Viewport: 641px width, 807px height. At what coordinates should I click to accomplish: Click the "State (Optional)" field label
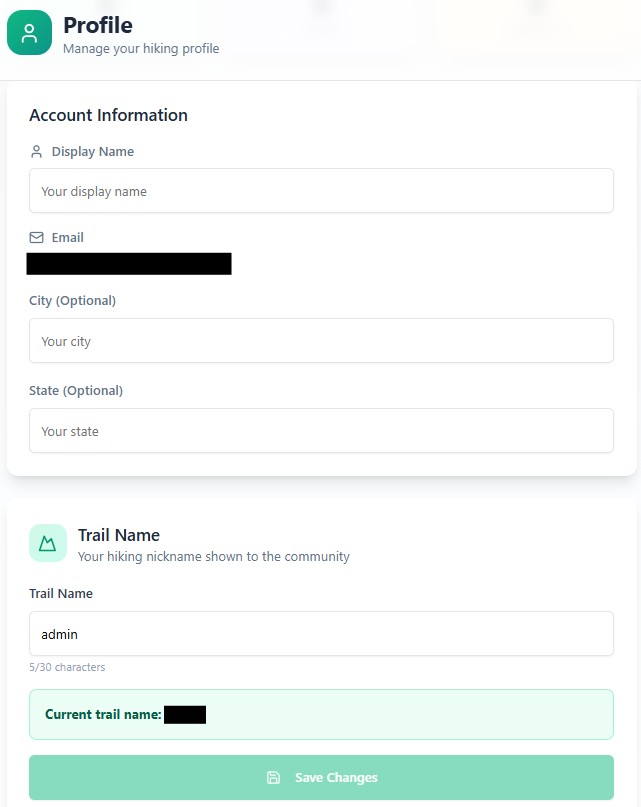pyautogui.click(x=76, y=391)
